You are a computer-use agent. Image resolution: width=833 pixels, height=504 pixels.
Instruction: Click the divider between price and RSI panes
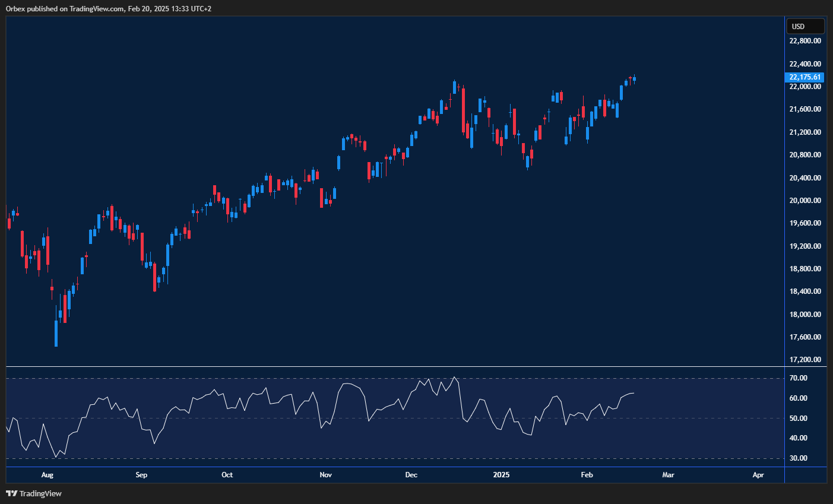[x=395, y=367]
